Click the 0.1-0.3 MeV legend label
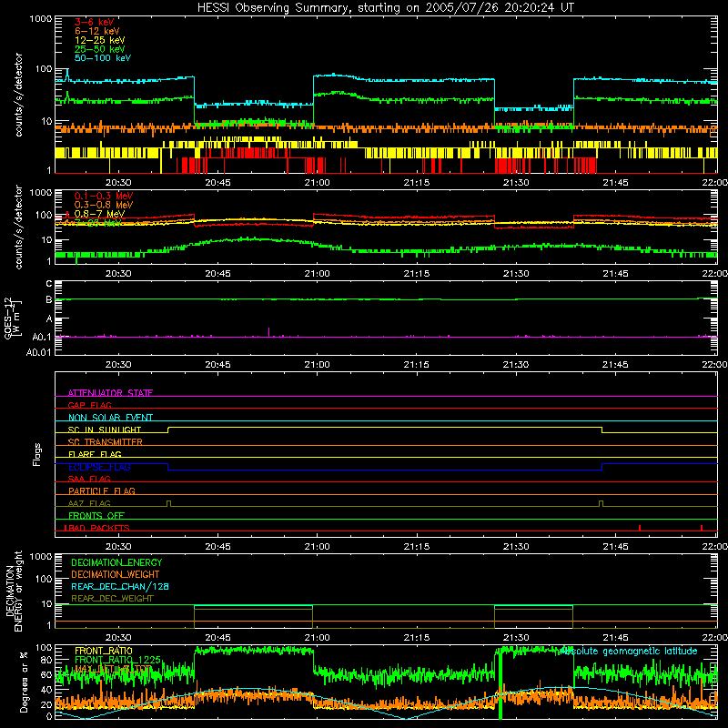This screenshot has width=728, height=728. tap(104, 196)
